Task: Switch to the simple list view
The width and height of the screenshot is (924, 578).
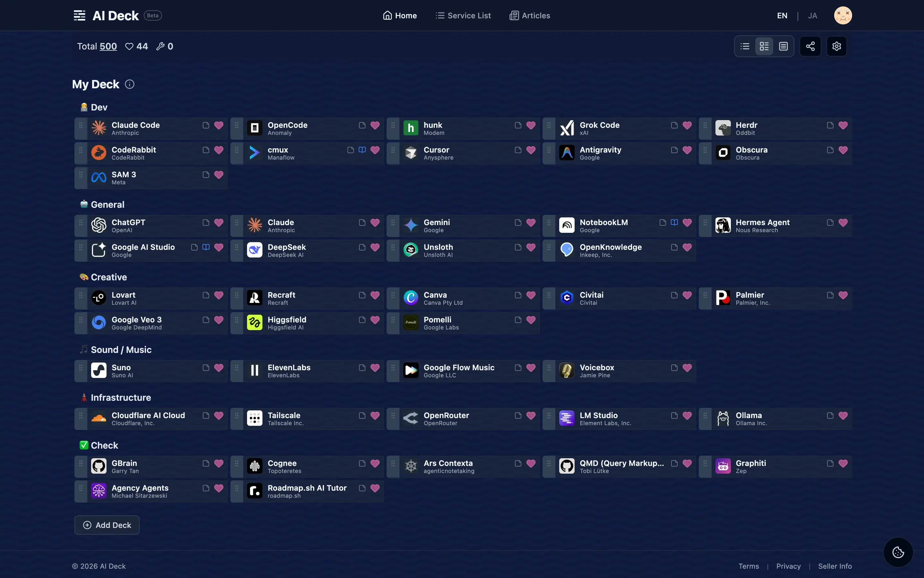Action: [745, 46]
